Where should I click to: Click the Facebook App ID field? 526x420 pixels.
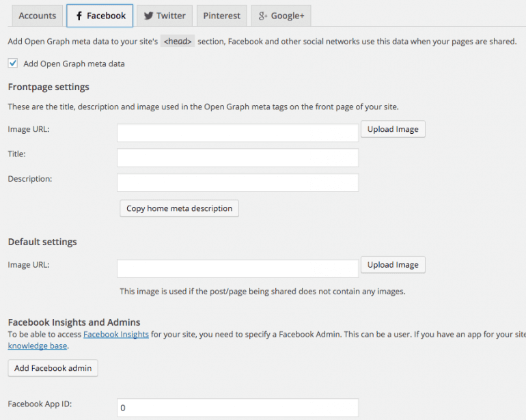coord(238,408)
